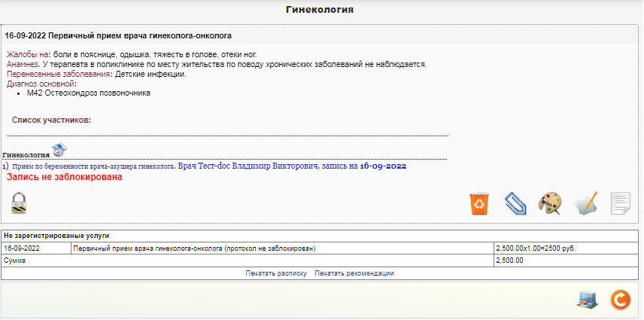
Task: Edit the protocol with the pencil-on-paper icon
Action: tap(585, 203)
